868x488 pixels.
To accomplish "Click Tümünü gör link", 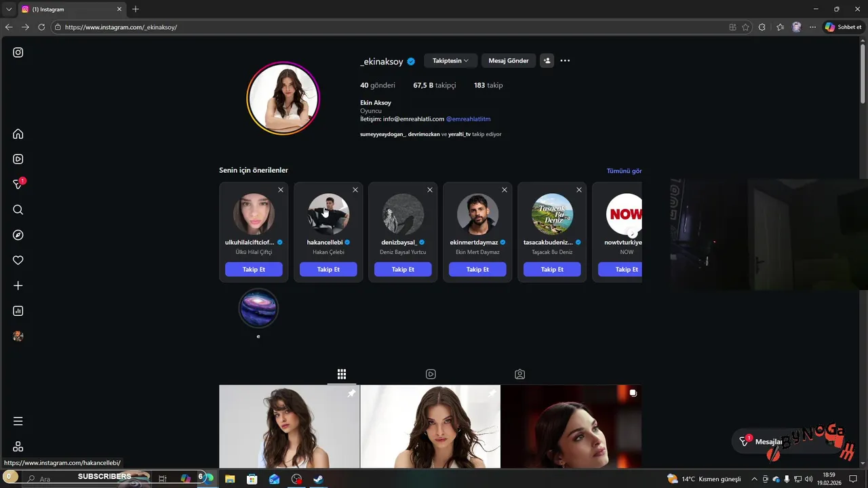I will [x=624, y=171].
